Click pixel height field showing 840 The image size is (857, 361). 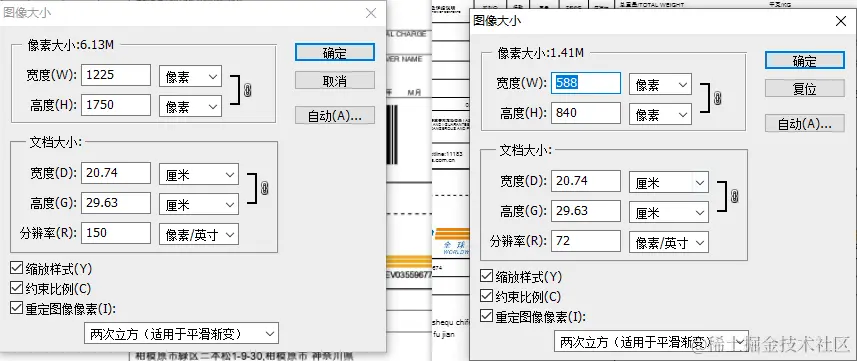(586, 113)
